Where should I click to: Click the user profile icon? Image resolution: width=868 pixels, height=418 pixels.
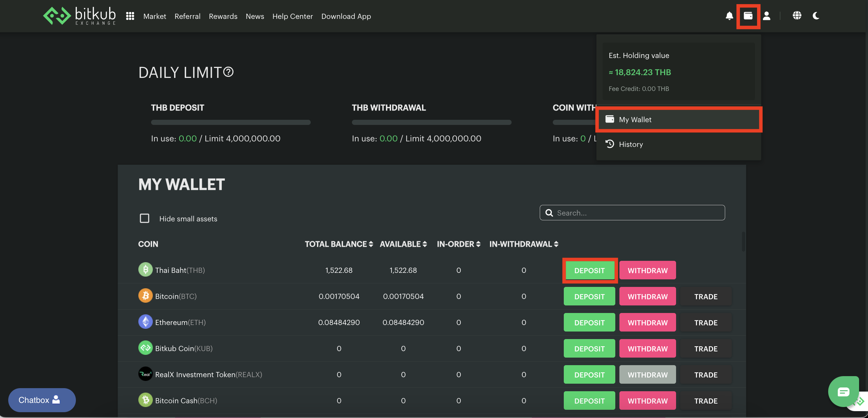pyautogui.click(x=767, y=16)
